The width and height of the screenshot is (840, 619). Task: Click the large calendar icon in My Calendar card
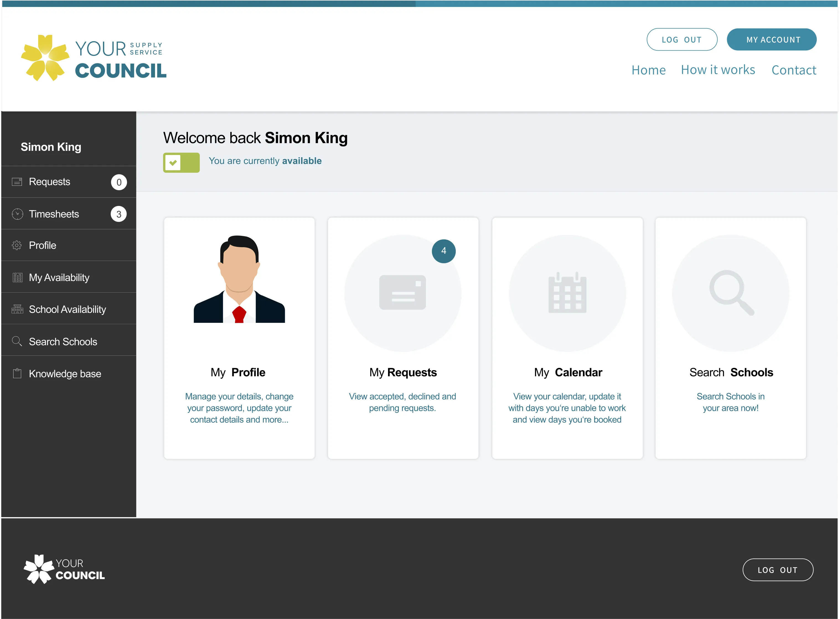click(567, 293)
